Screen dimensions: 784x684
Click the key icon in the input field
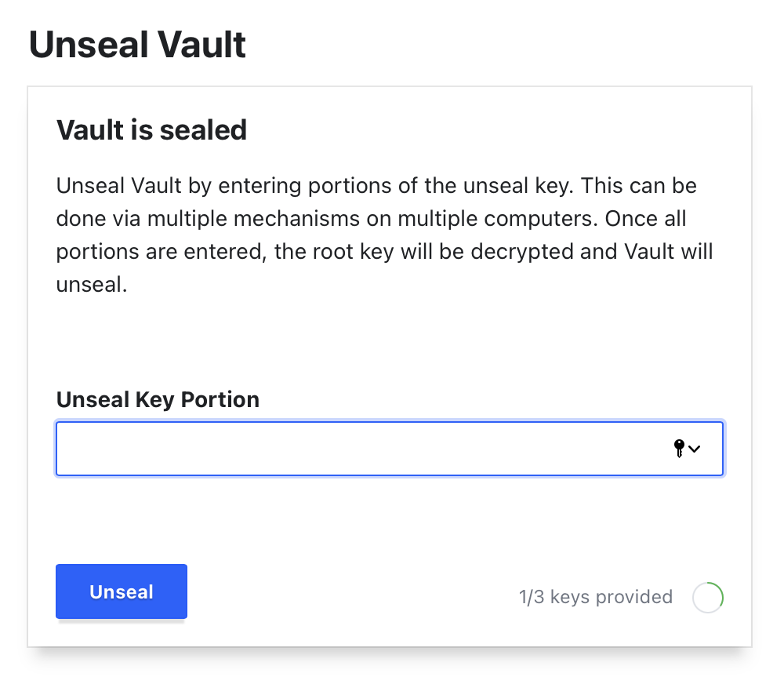point(679,449)
